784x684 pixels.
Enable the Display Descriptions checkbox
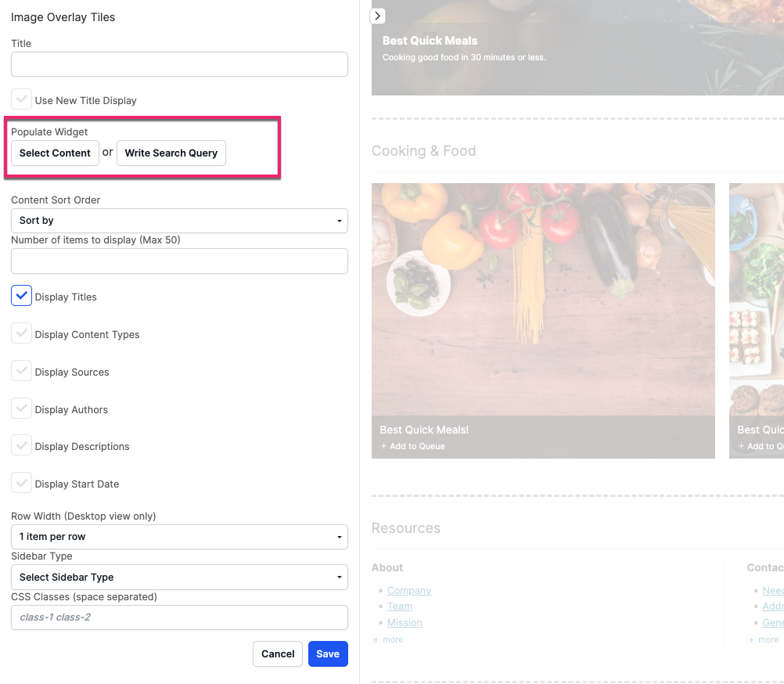[x=22, y=445]
